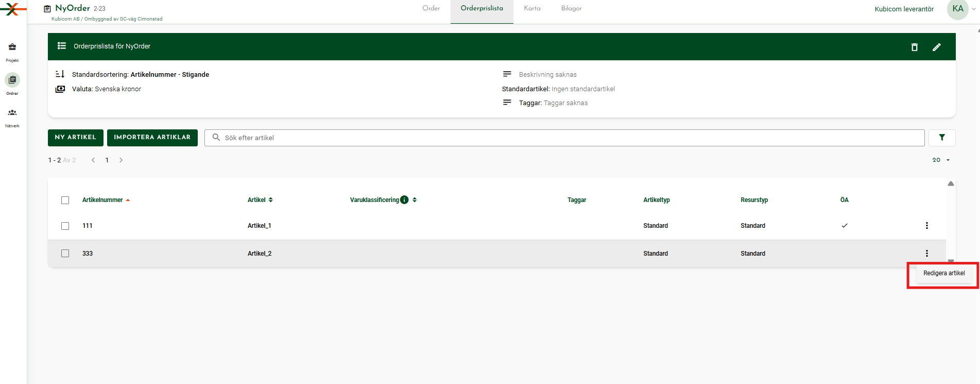Click the ÖA column header

(845, 200)
